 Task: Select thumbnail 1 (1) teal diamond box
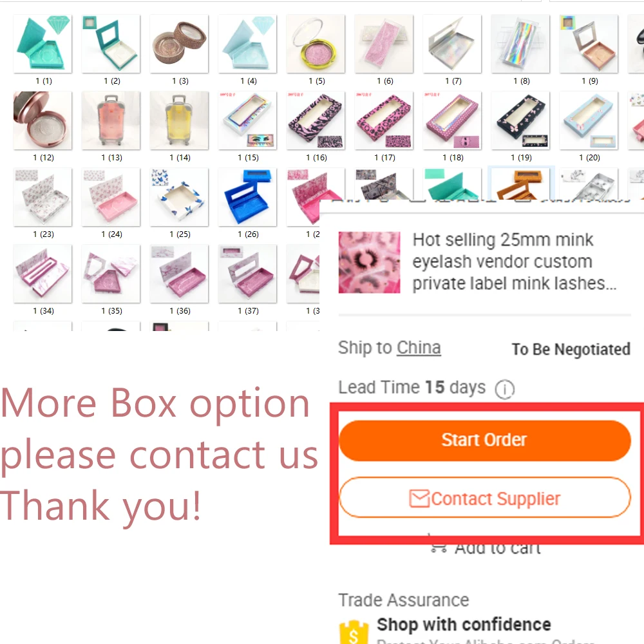tap(43, 44)
